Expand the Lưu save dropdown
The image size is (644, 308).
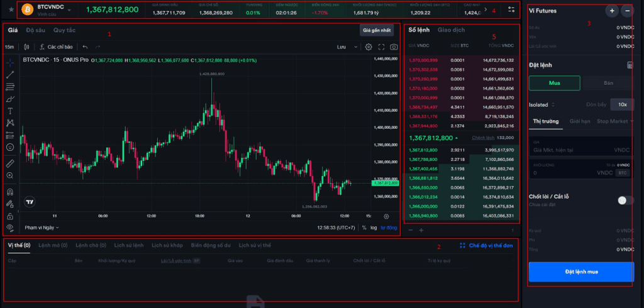click(356, 47)
